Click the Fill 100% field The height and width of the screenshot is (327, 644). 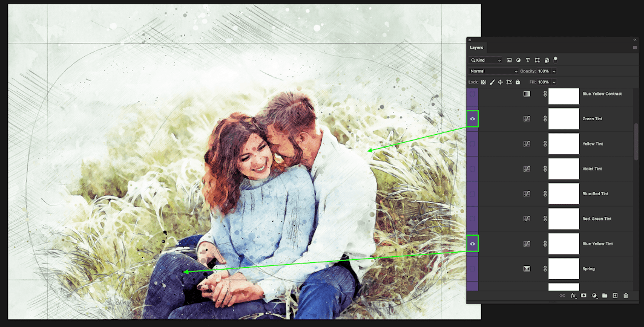[544, 82]
